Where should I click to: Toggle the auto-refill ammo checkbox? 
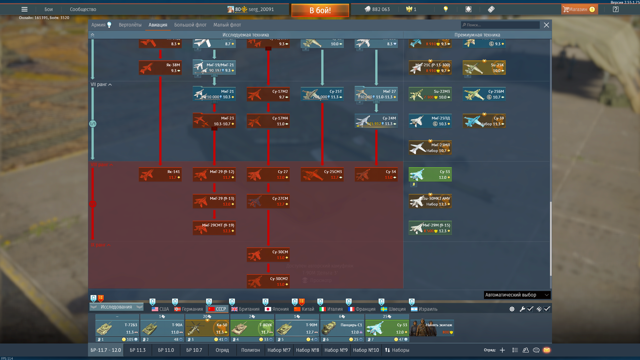tap(547, 309)
